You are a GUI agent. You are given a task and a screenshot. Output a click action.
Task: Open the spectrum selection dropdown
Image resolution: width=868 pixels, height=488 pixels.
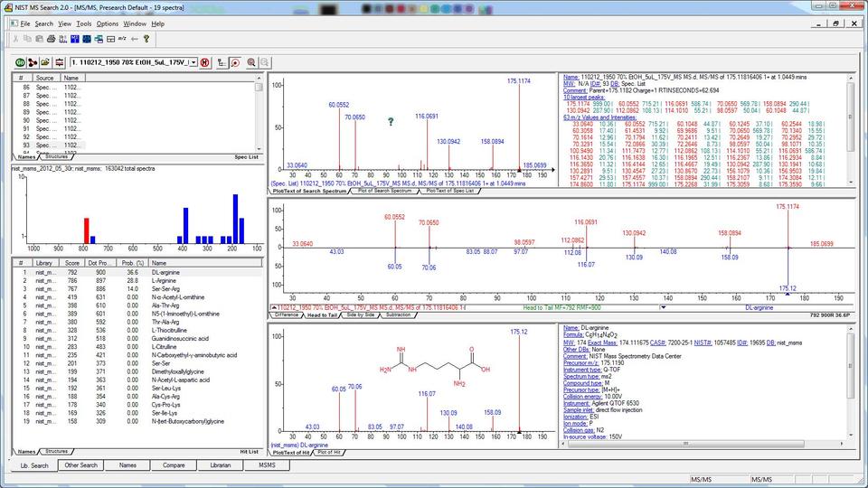coord(193,62)
